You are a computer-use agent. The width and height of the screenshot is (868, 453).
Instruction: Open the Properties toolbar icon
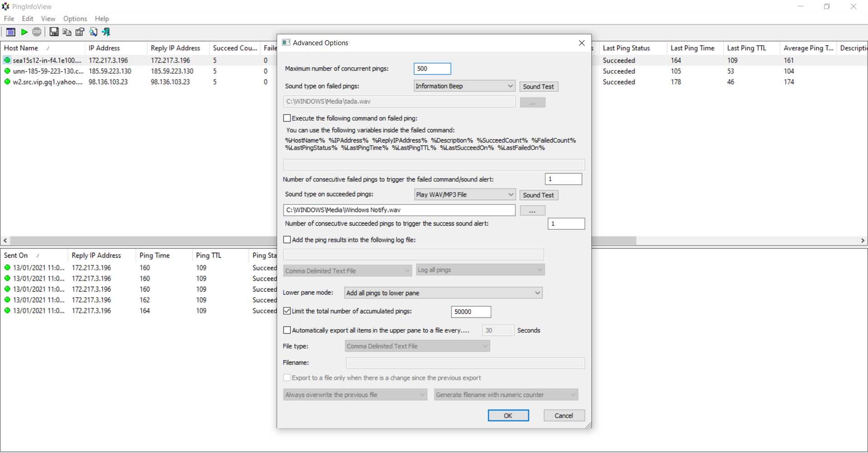pyautogui.click(x=80, y=32)
